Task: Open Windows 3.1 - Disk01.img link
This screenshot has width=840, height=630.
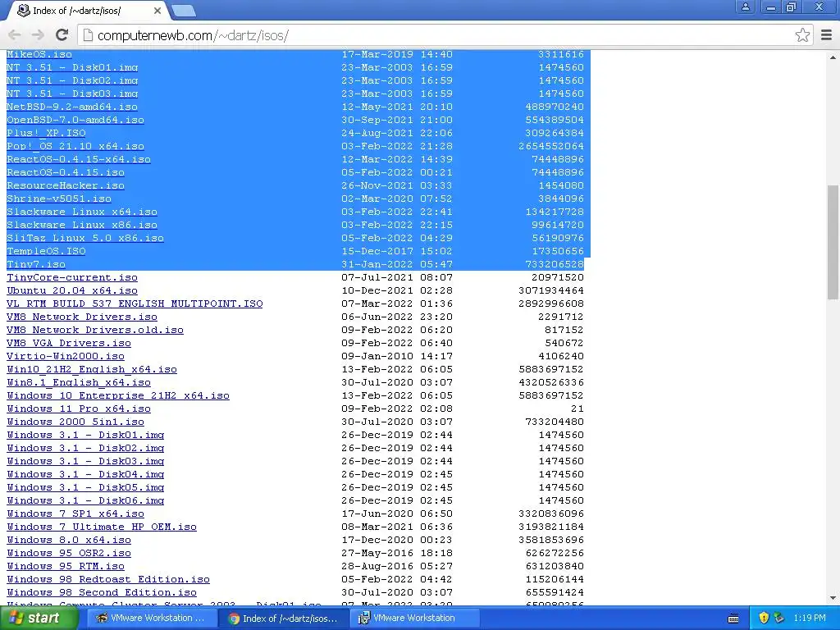Action: coord(85,435)
